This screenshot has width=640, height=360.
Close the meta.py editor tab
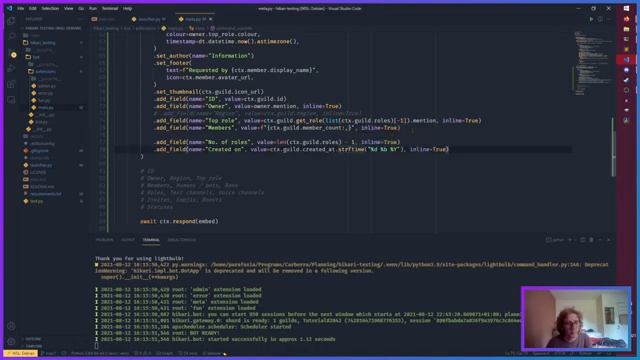point(211,19)
